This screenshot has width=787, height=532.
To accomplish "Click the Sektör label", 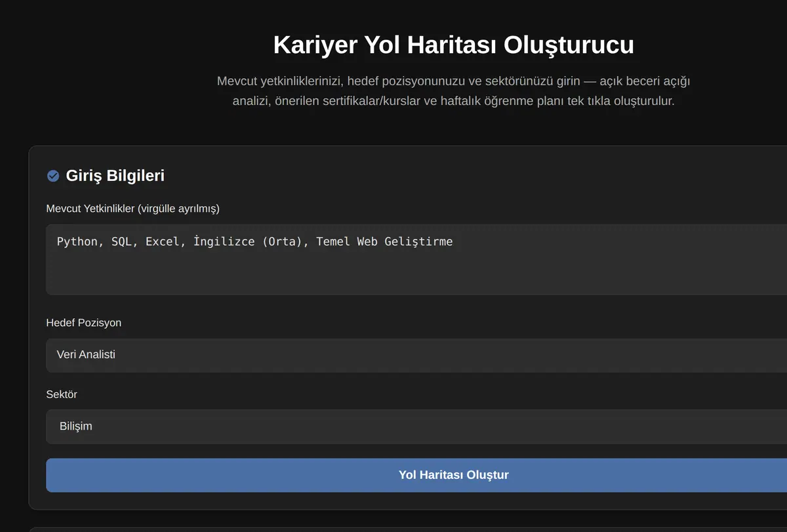I will pyautogui.click(x=62, y=394).
